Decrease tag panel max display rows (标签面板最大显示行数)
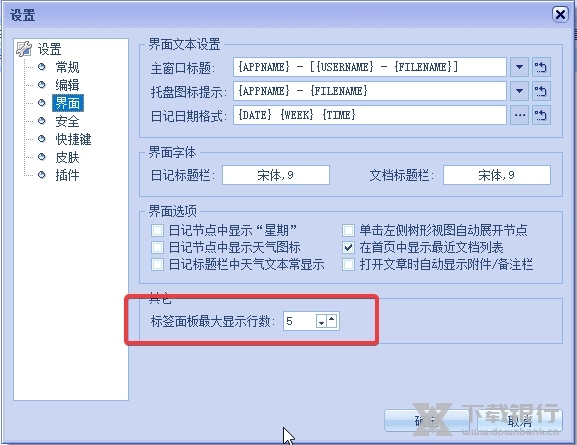 point(321,321)
